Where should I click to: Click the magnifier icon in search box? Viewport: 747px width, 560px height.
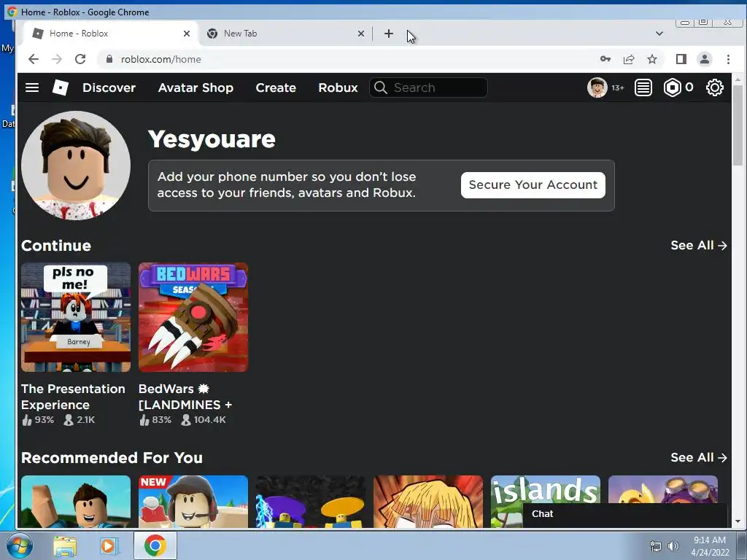click(380, 87)
